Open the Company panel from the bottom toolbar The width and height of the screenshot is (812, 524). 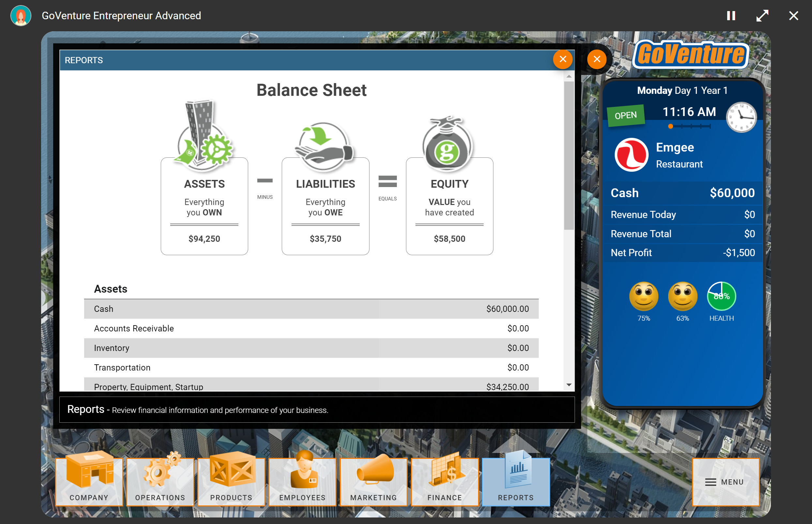[89, 481]
